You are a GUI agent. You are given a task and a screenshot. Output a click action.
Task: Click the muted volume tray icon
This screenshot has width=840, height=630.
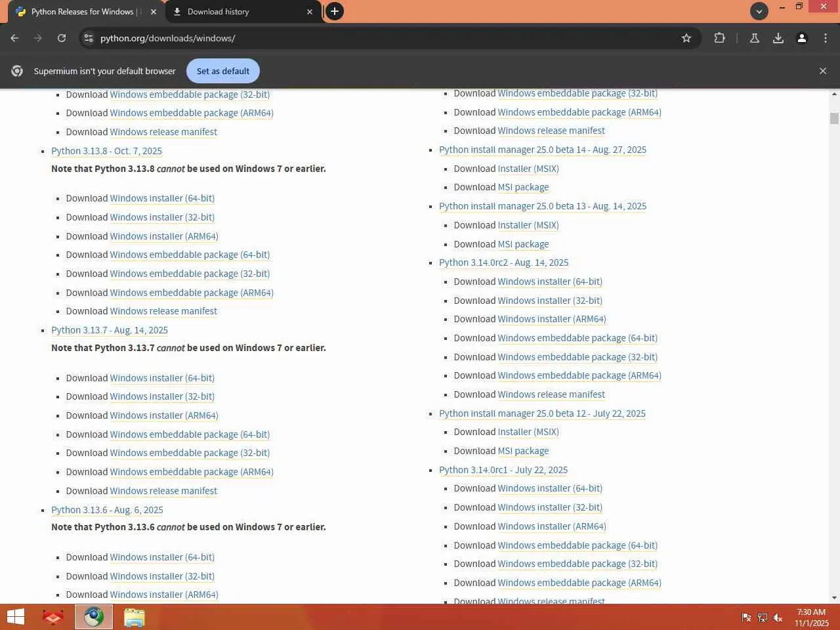pyautogui.click(x=778, y=617)
